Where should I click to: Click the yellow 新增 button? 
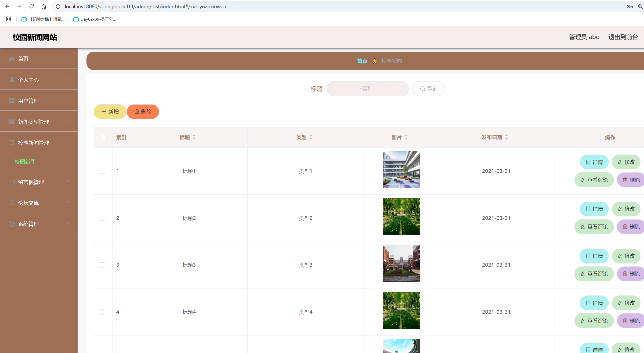110,112
